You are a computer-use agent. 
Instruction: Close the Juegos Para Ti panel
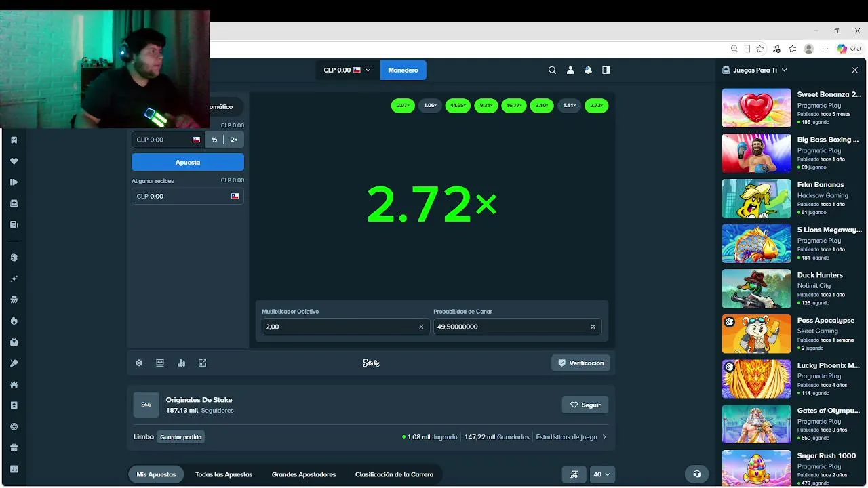point(854,70)
